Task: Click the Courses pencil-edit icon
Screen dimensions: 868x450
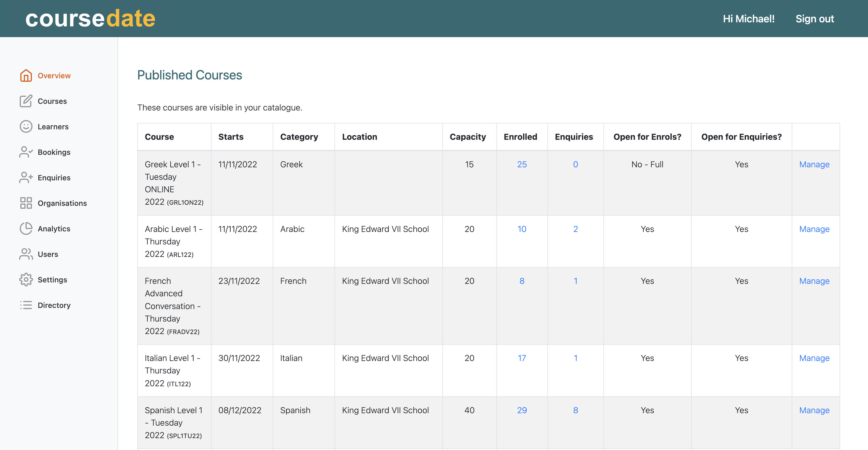Action: (x=26, y=101)
